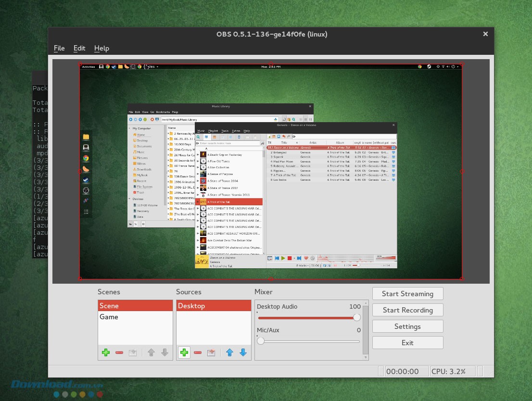Click the Exit button
This screenshot has height=401, width=532.
pos(407,343)
